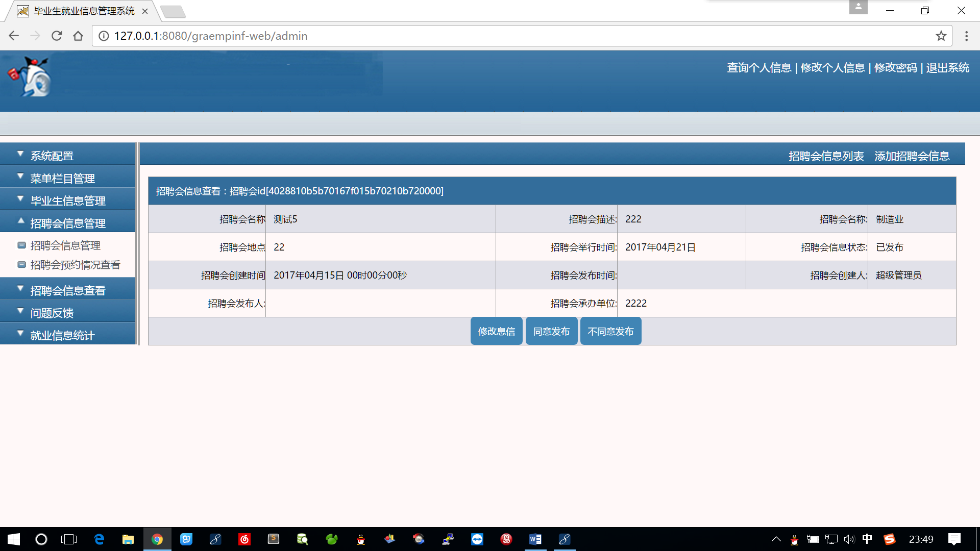Click the site logo in the header
The height and width of the screenshot is (551, 980).
pyautogui.click(x=31, y=77)
